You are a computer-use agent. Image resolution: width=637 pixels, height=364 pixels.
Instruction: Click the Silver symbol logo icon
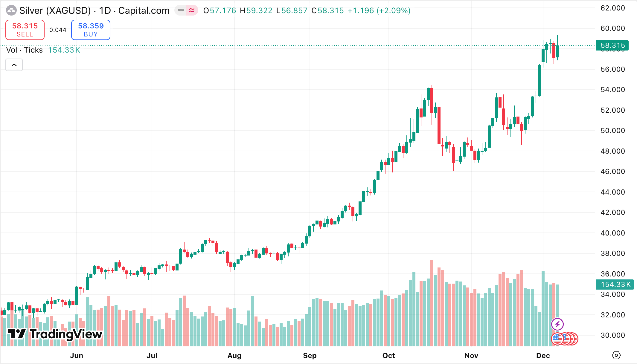pyautogui.click(x=11, y=10)
